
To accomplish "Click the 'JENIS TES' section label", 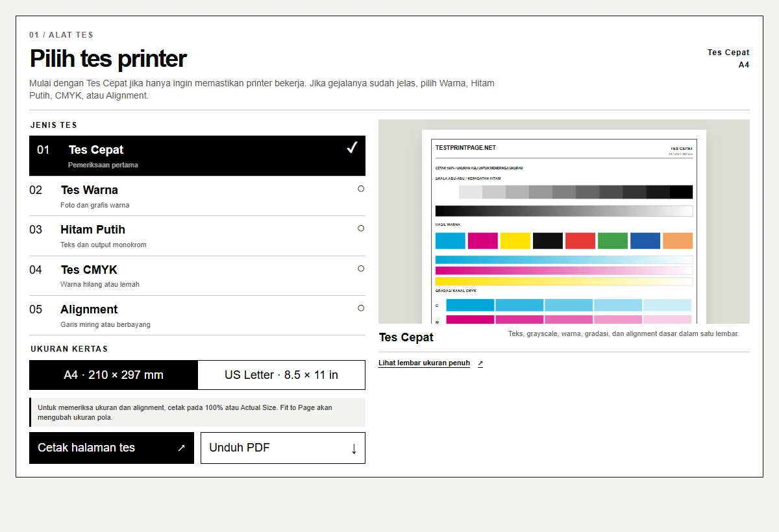I will [x=54, y=125].
